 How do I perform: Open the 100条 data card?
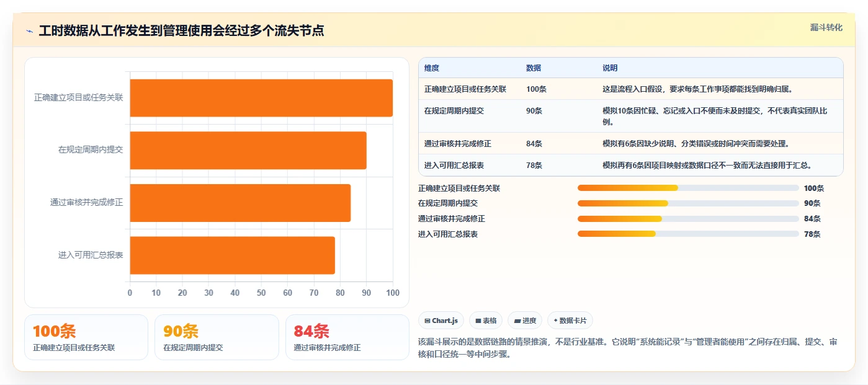point(86,337)
